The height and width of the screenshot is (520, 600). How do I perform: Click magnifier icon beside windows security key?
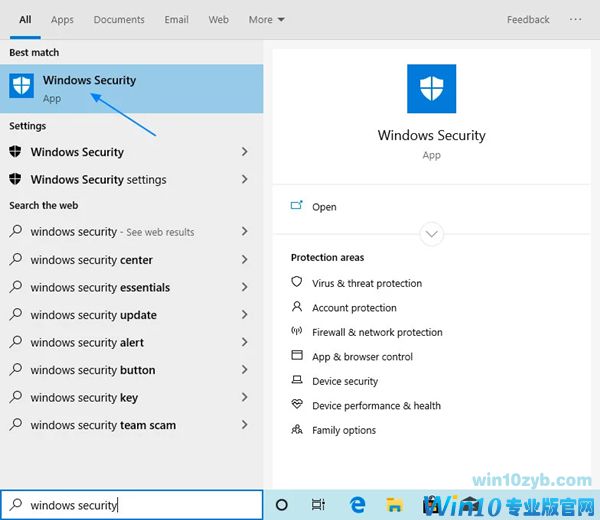click(16, 397)
